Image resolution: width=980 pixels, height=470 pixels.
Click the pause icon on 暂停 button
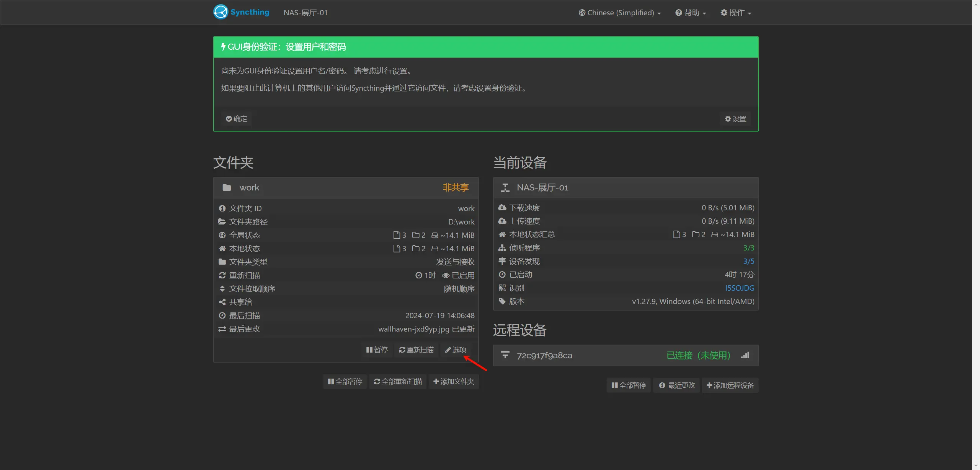click(369, 350)
